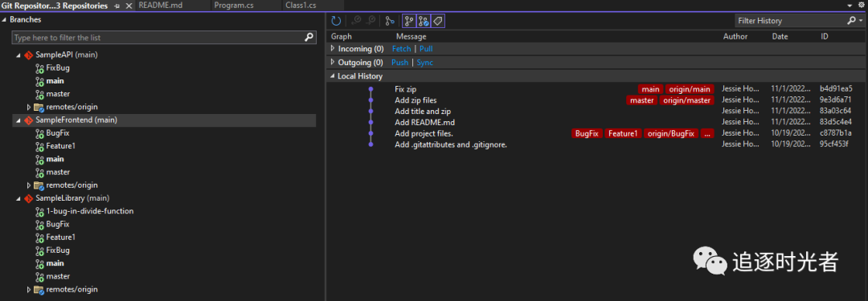
Task: Click the filter list search icon
Action: pyautogui.click(x=309, y=38)
